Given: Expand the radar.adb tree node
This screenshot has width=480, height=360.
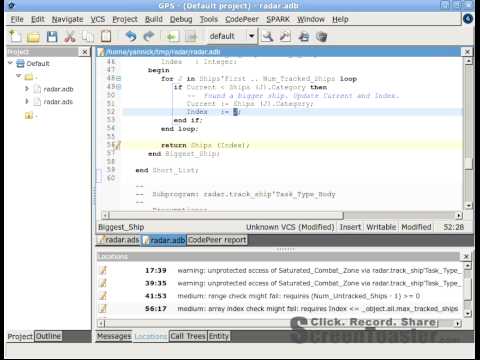Looking at the screenshot, I should point(27,89).
